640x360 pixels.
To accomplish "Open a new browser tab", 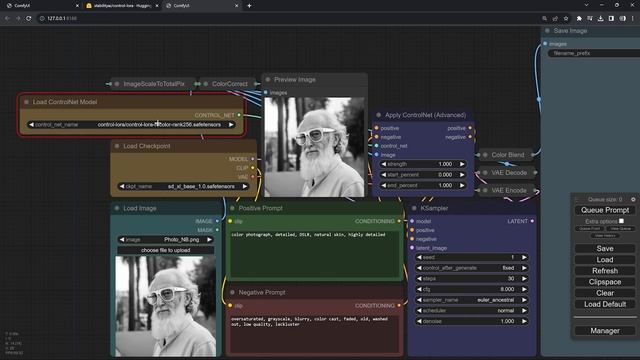I will [249, 6].
